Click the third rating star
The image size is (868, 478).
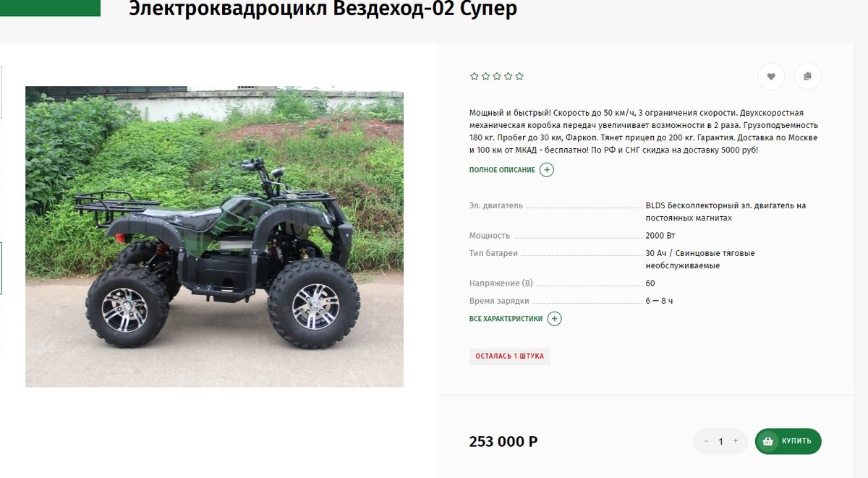pos(497,76)
